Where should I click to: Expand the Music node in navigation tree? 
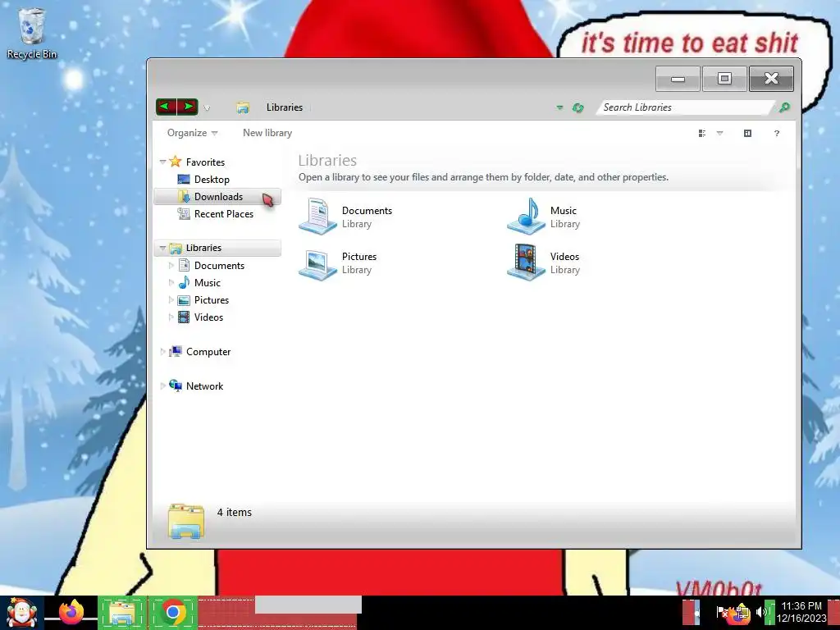pyautogui.click(x=171, y=282)
